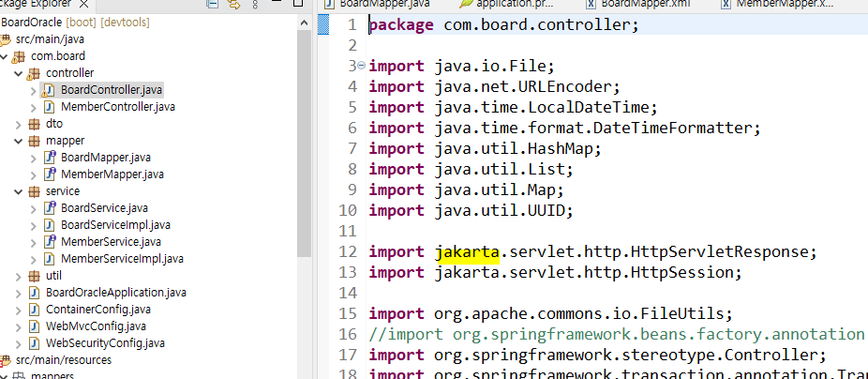
Task: Click the src/main/java source folder icon
Action: coord(6,40)
